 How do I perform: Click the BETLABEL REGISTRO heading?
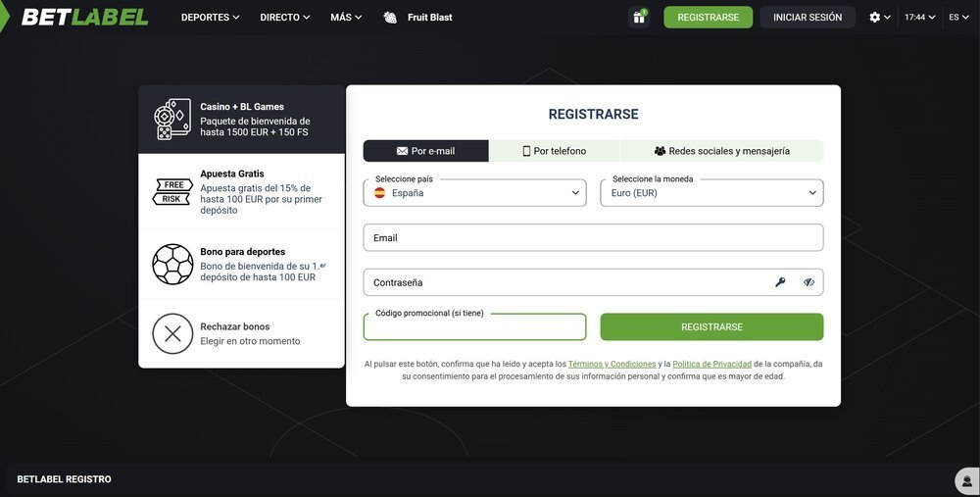click(65, 479)
